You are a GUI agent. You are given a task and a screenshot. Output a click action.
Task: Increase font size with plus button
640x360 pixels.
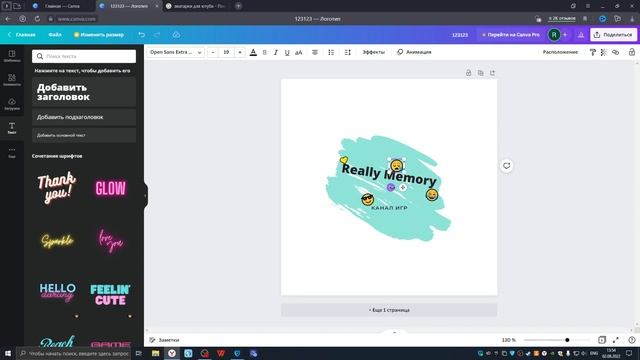click(x=240, y=52)
